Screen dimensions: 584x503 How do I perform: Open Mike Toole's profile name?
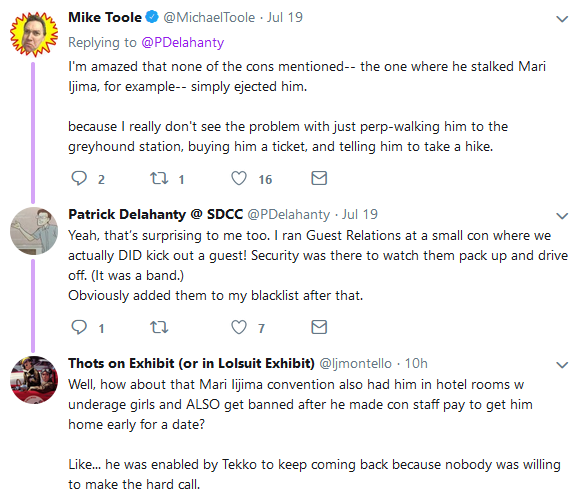point(105,17)
